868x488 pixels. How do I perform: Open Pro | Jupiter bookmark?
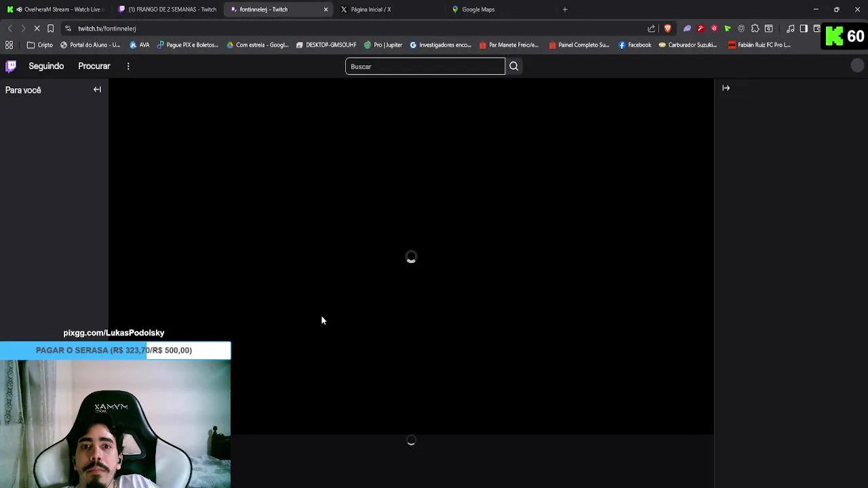pos(383,45)
